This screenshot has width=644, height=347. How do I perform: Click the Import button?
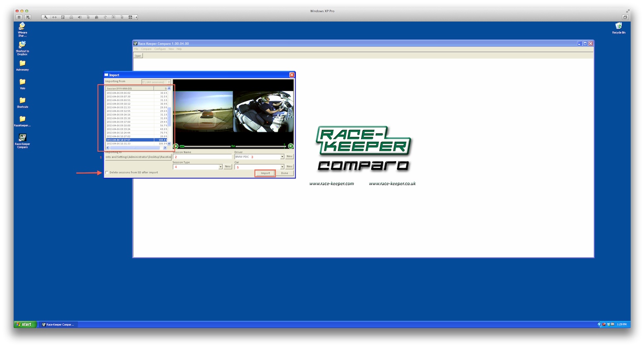click(x=265, y=173)
